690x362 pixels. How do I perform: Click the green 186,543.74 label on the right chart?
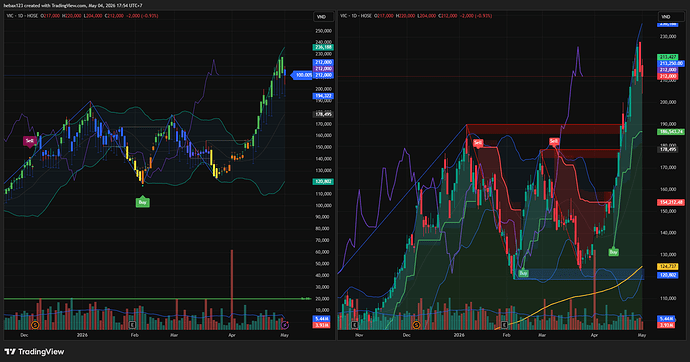(x=671, y=132)
